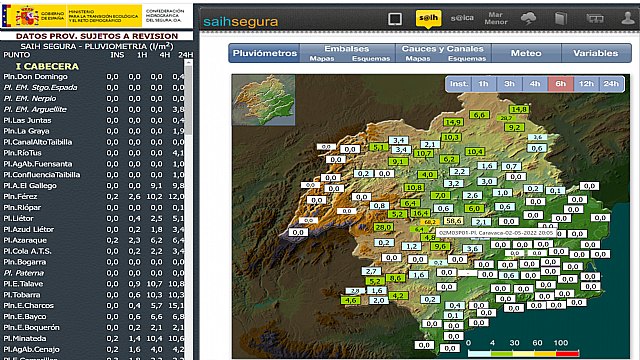Click the 9,2 rainfall marker on map
This screenshot has width=640, height=360.
point(514,127)
